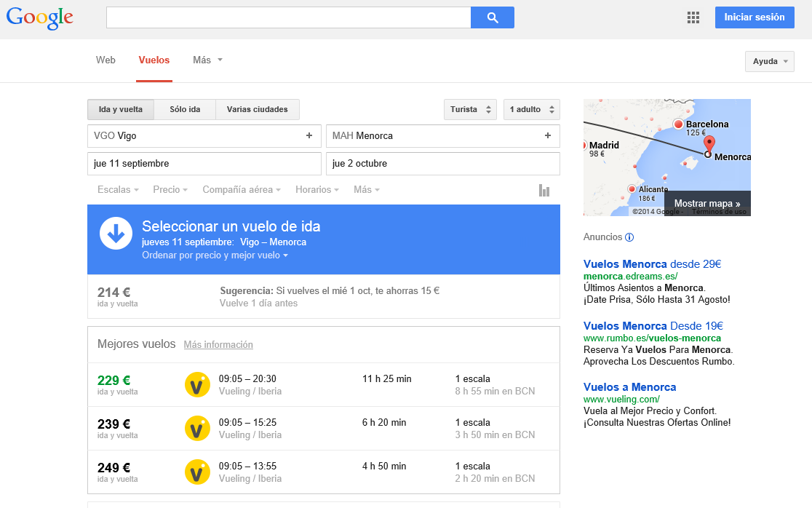Click the Madrid 98 € label on map
This screenshot has height=508, width=812.
(x=604, y=149)
